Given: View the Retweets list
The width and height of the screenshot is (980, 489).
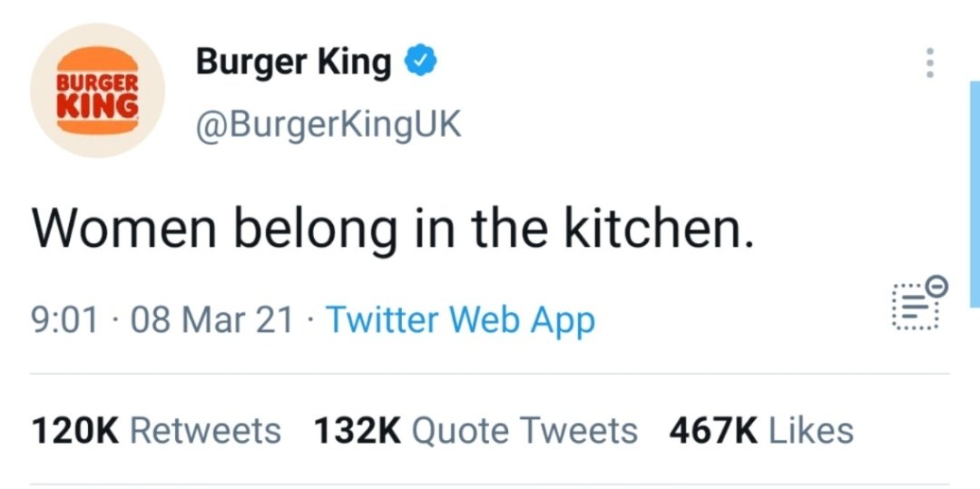Looking at the screenshot, I should tap(205, 430).
